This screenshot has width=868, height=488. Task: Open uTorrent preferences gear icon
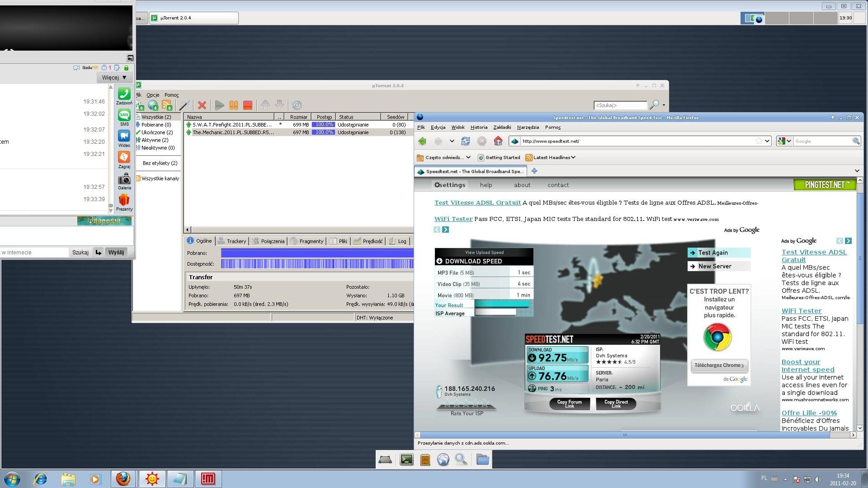pos(297,105)
